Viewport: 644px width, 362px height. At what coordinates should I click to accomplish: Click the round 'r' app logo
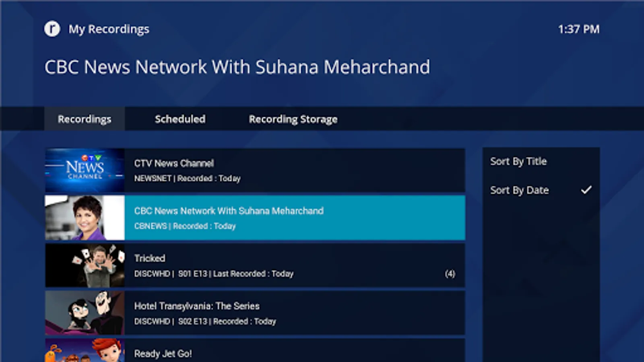[x=52, y=29]
